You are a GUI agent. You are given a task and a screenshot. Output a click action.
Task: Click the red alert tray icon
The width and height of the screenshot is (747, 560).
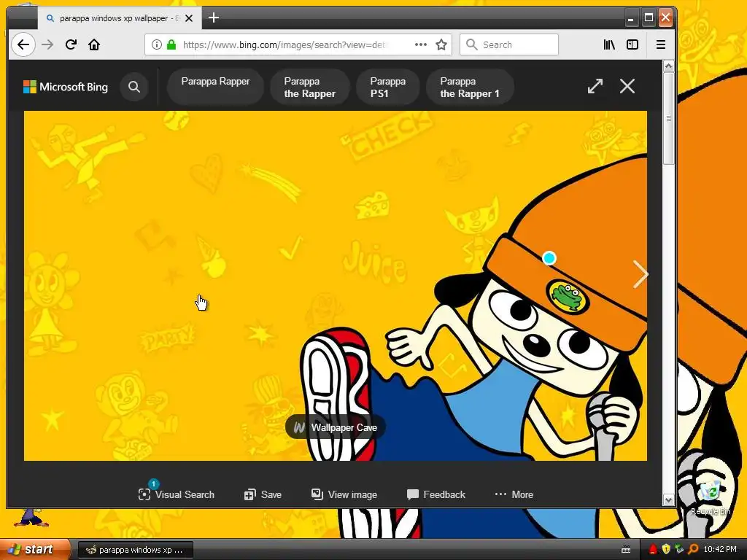(653, 550)
